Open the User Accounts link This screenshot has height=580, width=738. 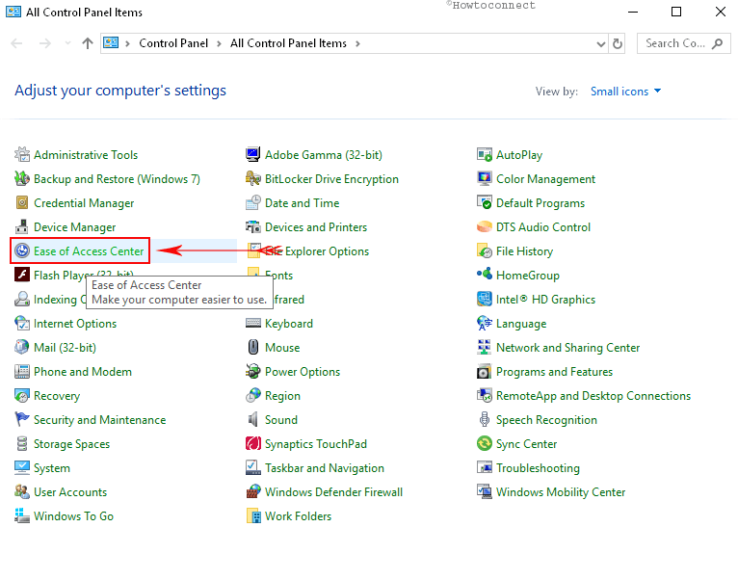pos(70,492)
